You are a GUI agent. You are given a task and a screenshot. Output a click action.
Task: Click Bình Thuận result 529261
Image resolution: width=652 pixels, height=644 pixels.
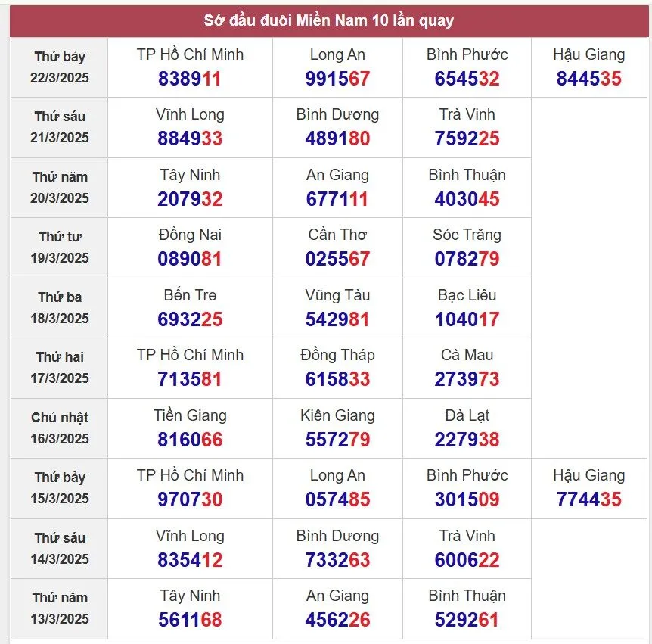(x=467, y=620)
